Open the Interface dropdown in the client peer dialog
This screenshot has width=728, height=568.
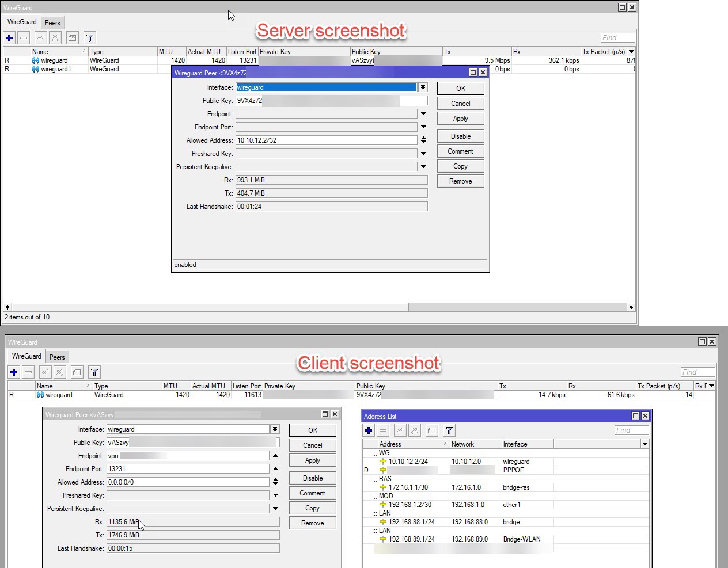tap(275, 429)
